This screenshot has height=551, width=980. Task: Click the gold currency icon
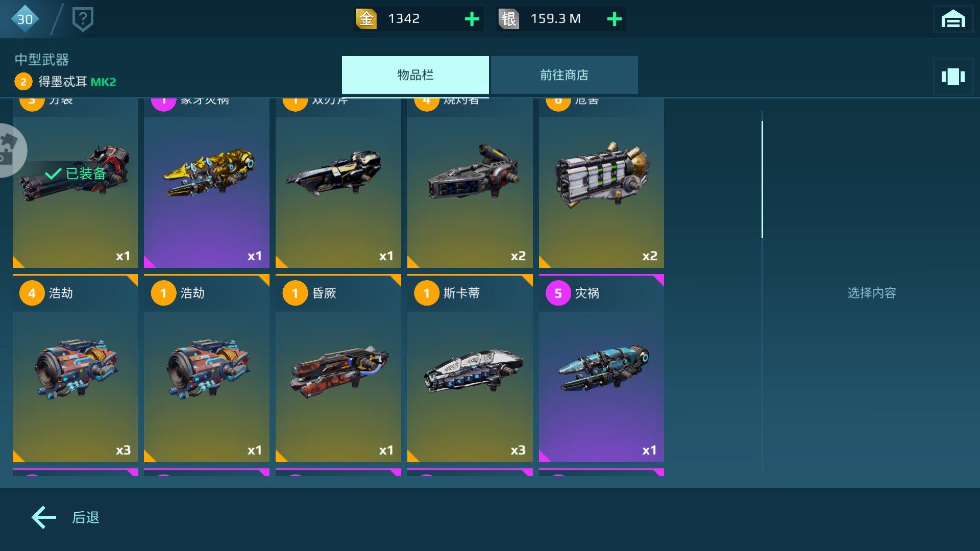(x=366, y=19)
